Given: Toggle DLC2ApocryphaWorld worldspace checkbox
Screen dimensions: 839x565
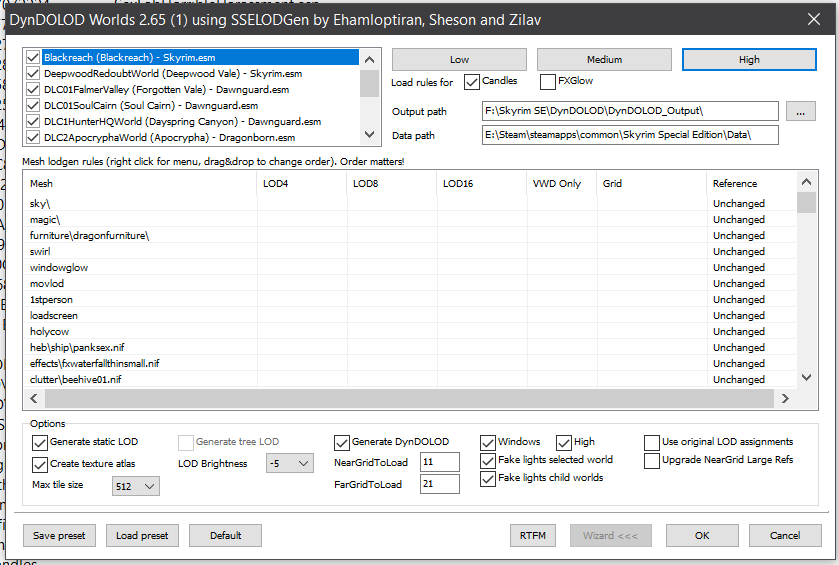Looking at the screenshot, I should (33, 138).
